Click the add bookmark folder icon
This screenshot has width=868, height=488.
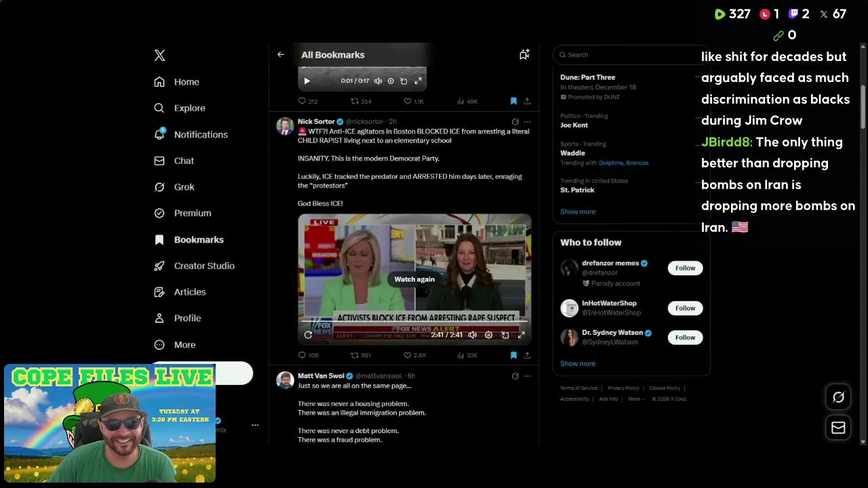pyautogui.click(x=524, y=54)
